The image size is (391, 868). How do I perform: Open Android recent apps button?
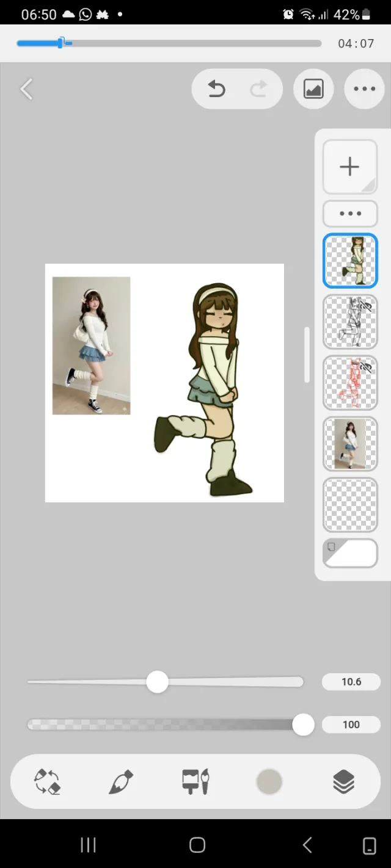point(89,845)
